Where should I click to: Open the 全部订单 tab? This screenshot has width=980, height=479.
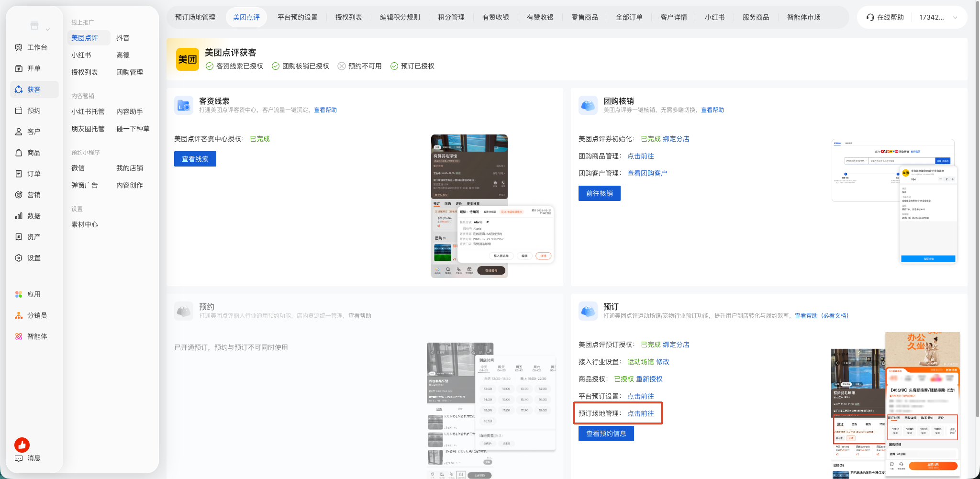[629, 17]
